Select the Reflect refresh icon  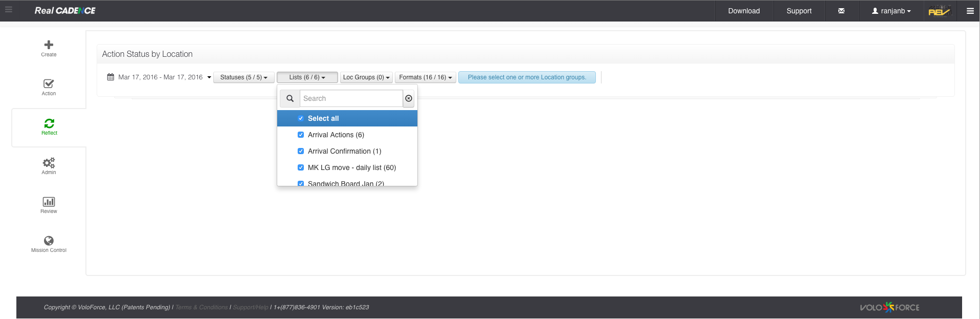pos(49,123)
